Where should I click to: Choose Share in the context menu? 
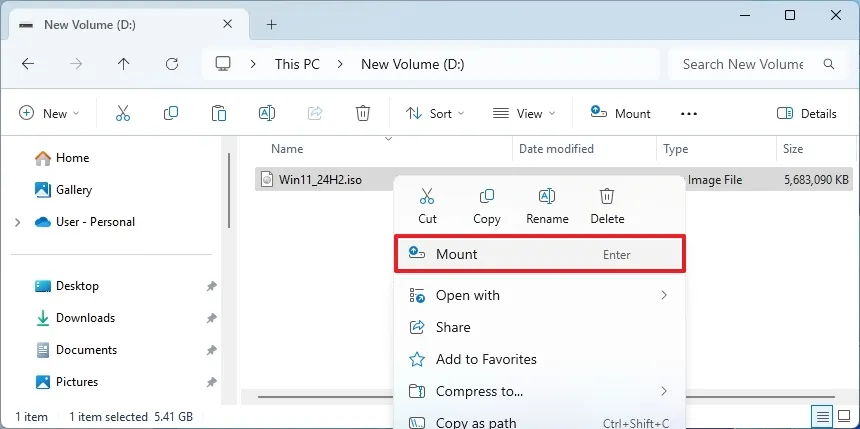540,327
